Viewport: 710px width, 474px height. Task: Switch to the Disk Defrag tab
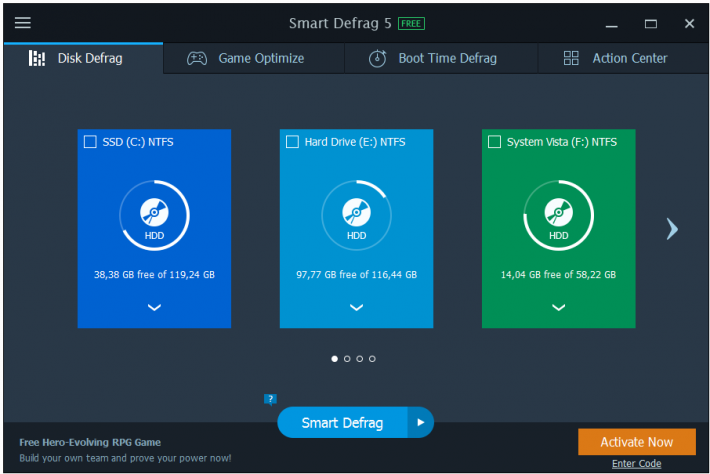click(x=83, y=58)
